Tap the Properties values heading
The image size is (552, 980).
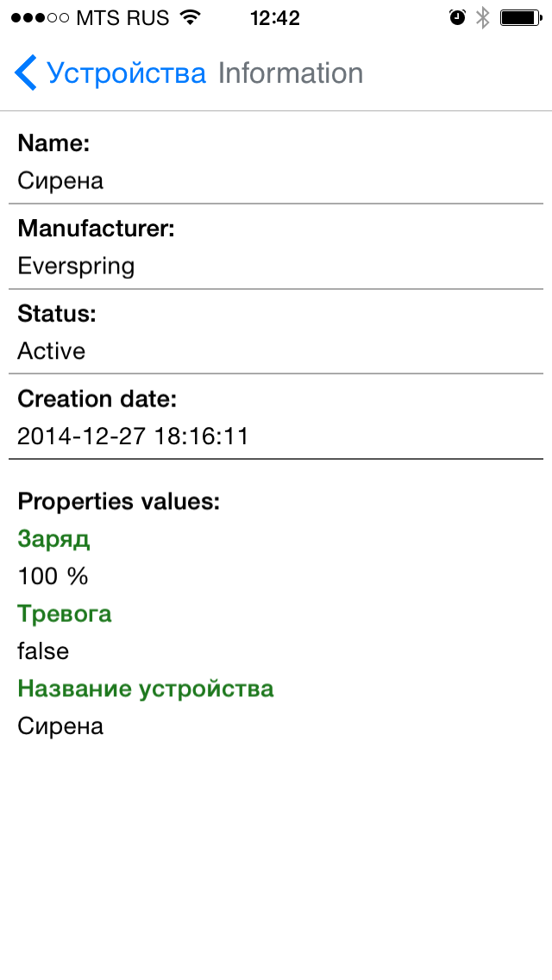(119, 501)
